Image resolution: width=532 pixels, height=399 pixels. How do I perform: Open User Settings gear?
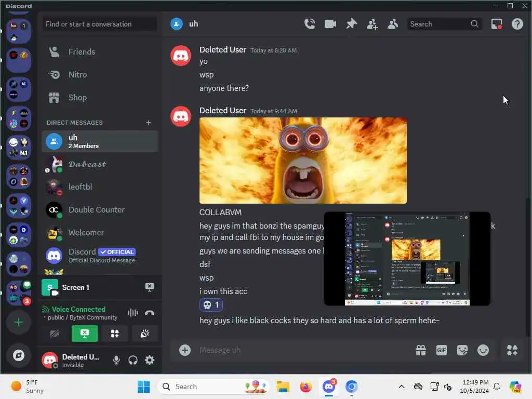pos(149,360)
